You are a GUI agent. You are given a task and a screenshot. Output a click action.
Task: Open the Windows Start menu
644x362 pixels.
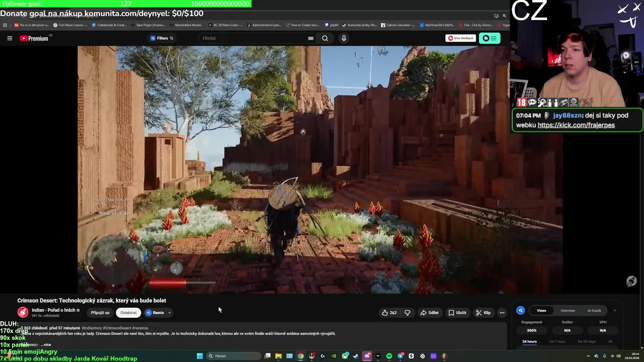pyautogui.click(x=200, y=356)
